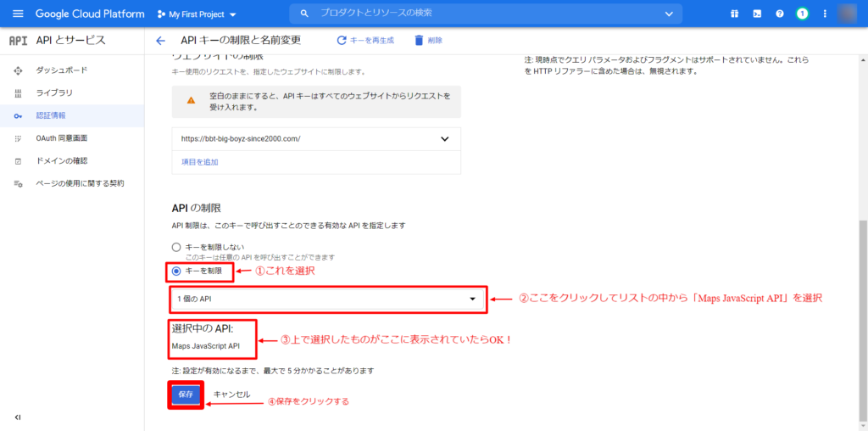
Task: Click 項目を追加 to add item
Action: click(x=199, y=162)
